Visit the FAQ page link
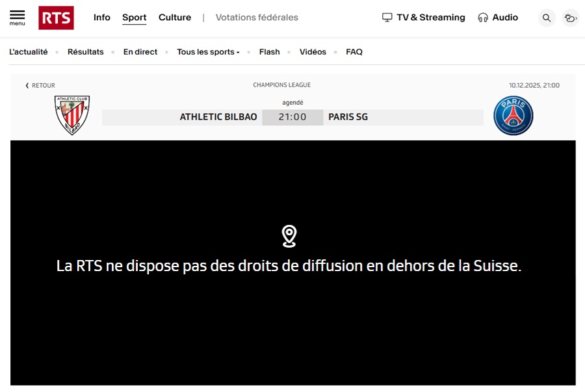Viewport: 585px width, 392px height. [x=354, y=51]
